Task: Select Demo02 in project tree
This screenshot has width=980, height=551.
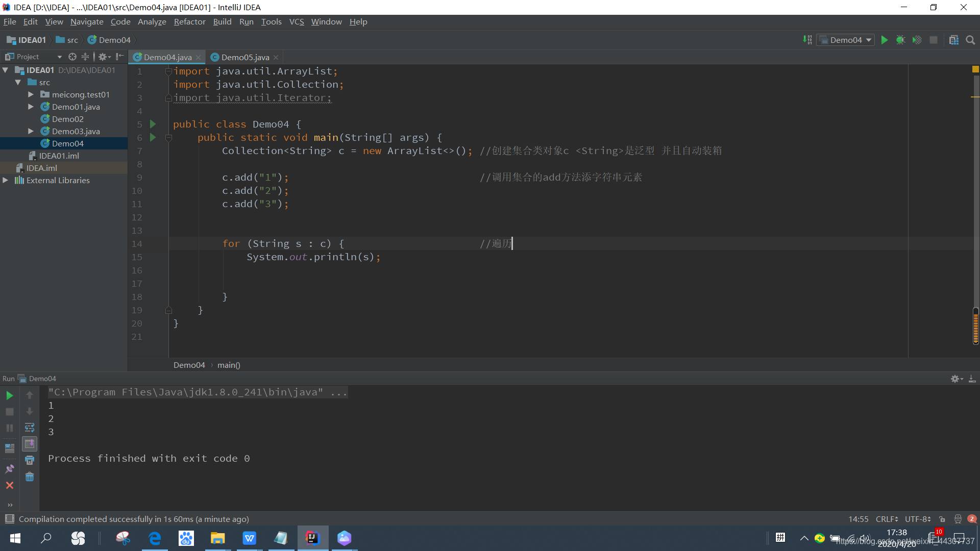Action: click(x=67, y=119)
